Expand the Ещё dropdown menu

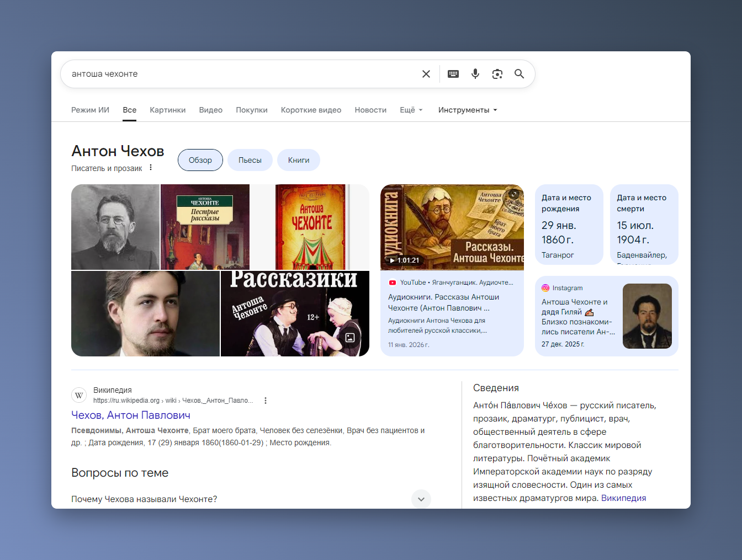411,110
